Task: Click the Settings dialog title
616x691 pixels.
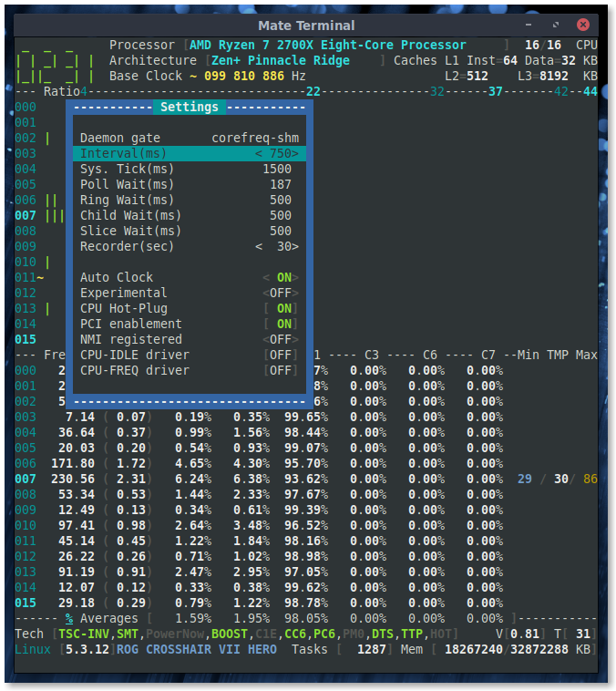Action: [x=190, y=107]
